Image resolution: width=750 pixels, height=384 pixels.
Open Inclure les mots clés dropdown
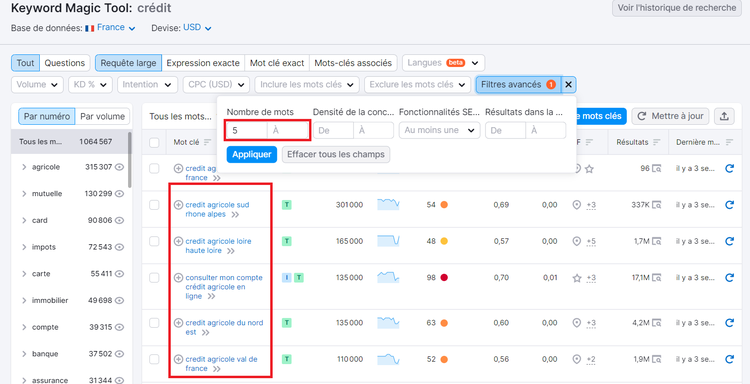click(x=307, y=85)
